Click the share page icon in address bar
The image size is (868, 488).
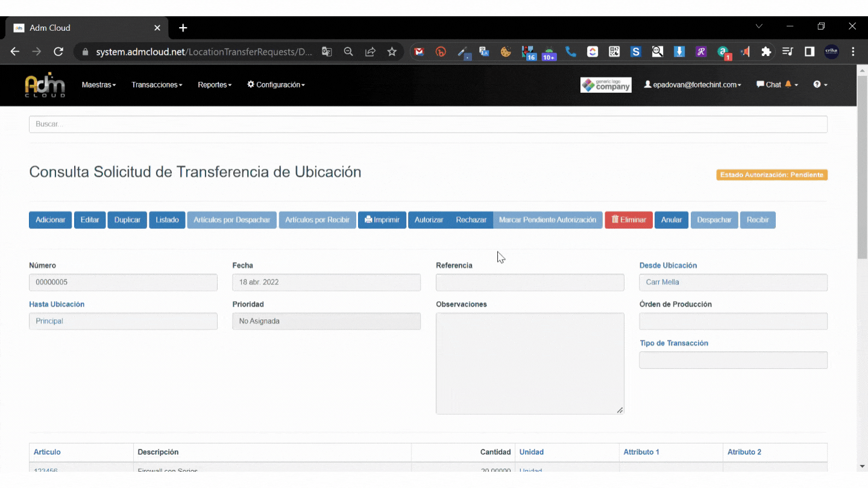click(x=370, y=52)
